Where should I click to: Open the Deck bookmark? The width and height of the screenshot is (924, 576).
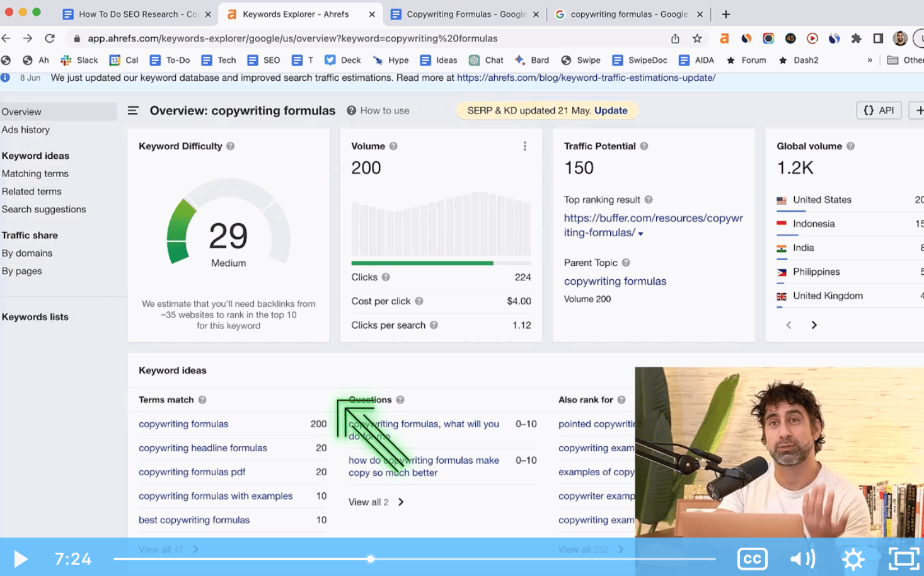(343, 60)
